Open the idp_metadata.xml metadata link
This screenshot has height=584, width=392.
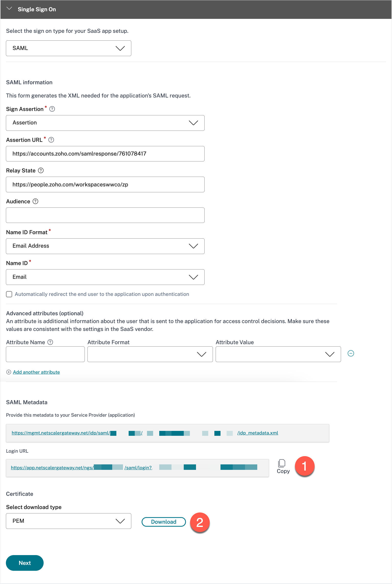click(x=257, y=433)
